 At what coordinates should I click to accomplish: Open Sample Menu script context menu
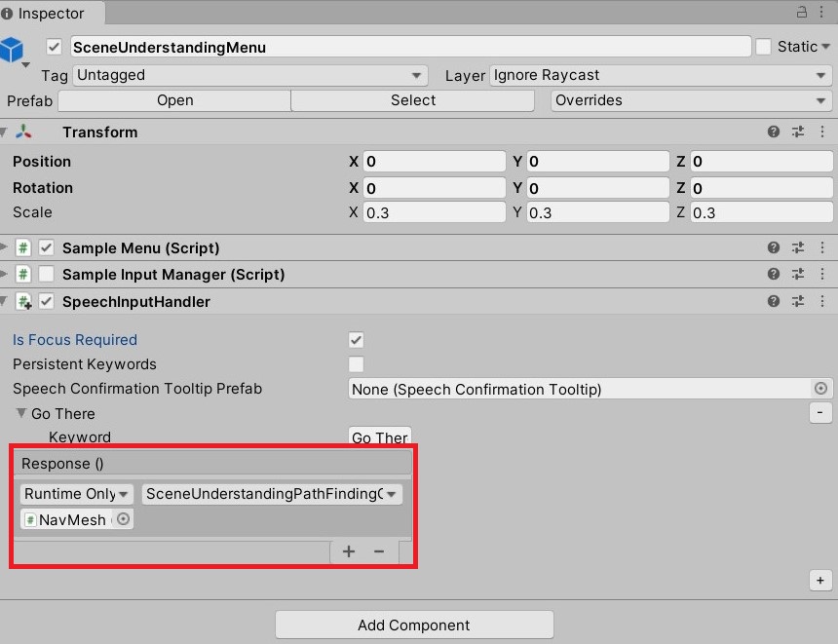click(x=822, y=247)
